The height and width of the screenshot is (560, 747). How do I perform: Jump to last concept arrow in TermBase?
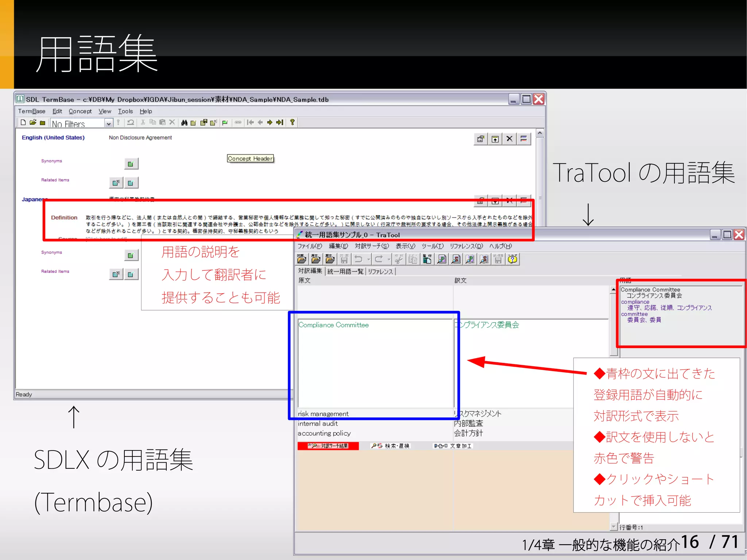(x=280, y=123)
